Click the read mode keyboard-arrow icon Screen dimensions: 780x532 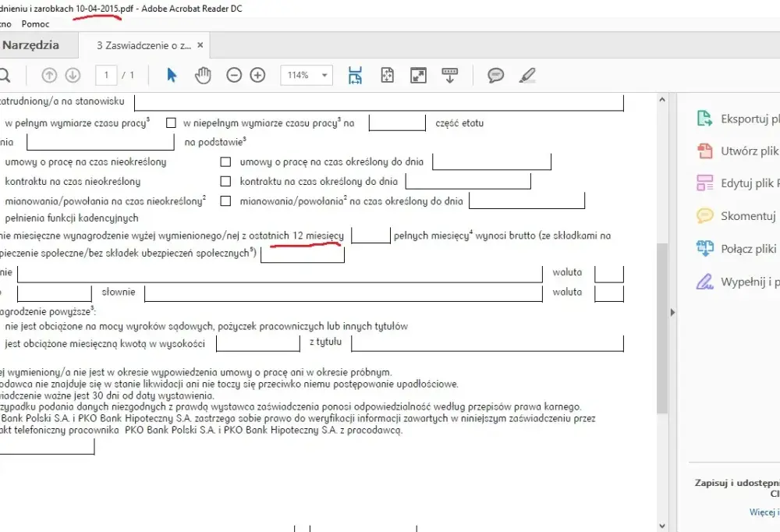[x=450, y=75]
